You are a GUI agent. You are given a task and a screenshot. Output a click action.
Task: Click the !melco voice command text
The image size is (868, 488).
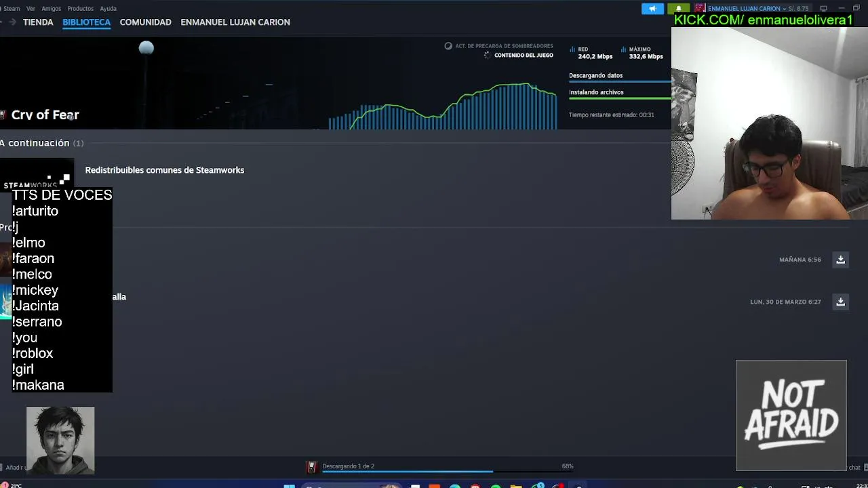[32, 274]
